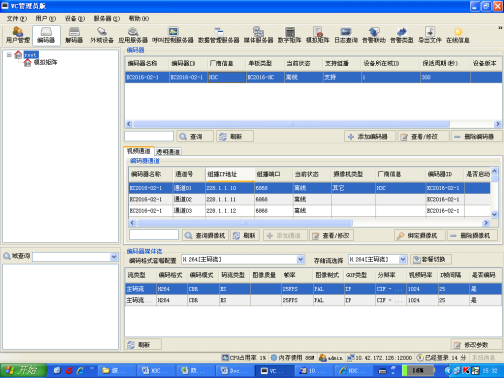Click 刷新 button beside the encoder 查询 button

pyautogui.click(x=235, y=137)
